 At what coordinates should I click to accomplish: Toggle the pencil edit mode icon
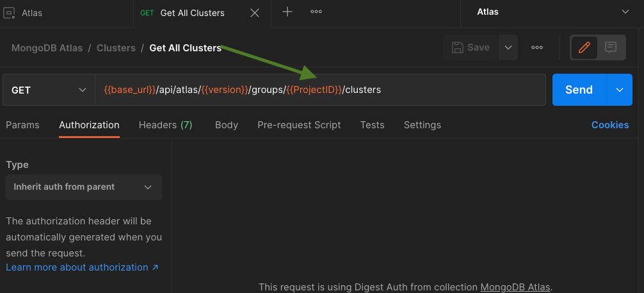(x=584, y=47)
